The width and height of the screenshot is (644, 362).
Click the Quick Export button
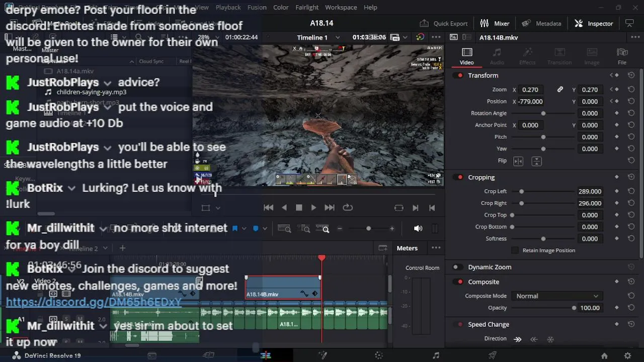click(x=444, y=23)
